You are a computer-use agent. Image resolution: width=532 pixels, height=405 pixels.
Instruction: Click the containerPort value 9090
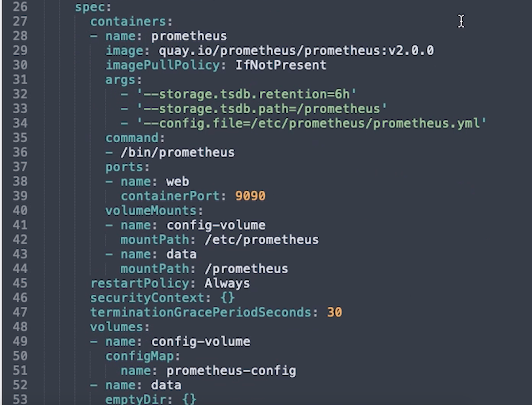(x=250, y=195)
